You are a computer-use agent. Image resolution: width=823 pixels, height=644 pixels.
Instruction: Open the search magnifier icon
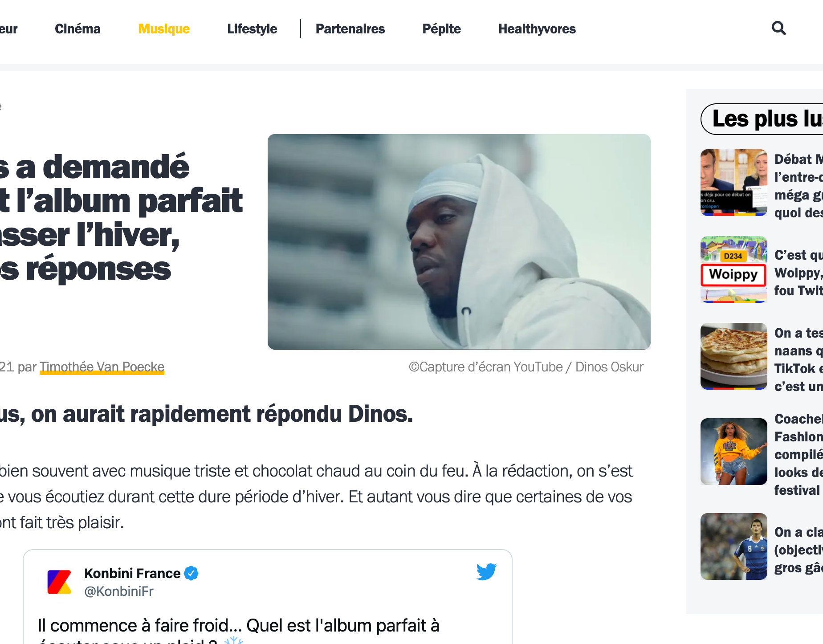[778, 29]
